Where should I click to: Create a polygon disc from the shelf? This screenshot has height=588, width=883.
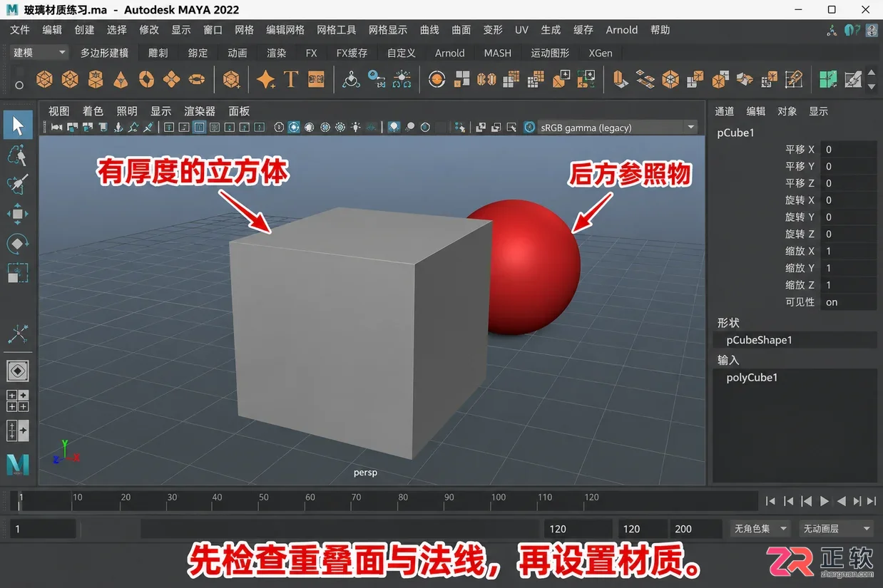point(197,79)
